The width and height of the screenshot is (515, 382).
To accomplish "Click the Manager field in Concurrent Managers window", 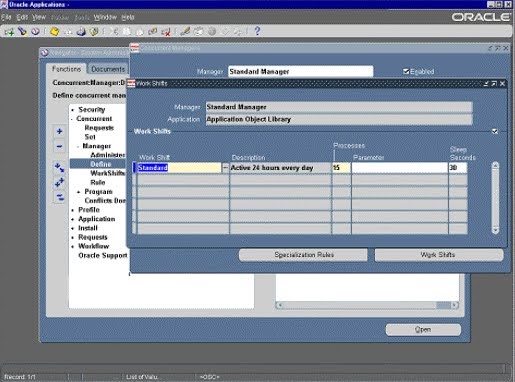I will (301, 71).
